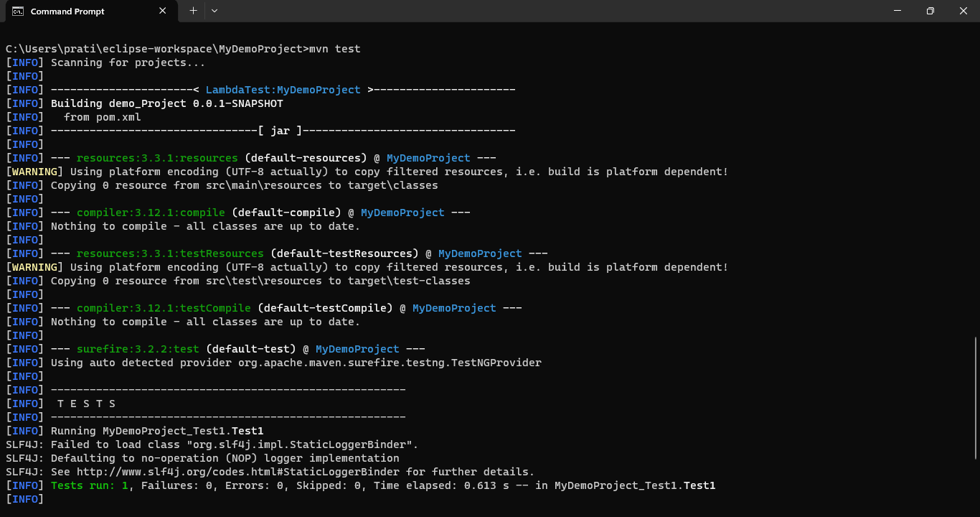Viewport: 980px width, 517px height.
Task: Restore down the terminal window
Action: [930, 11]
